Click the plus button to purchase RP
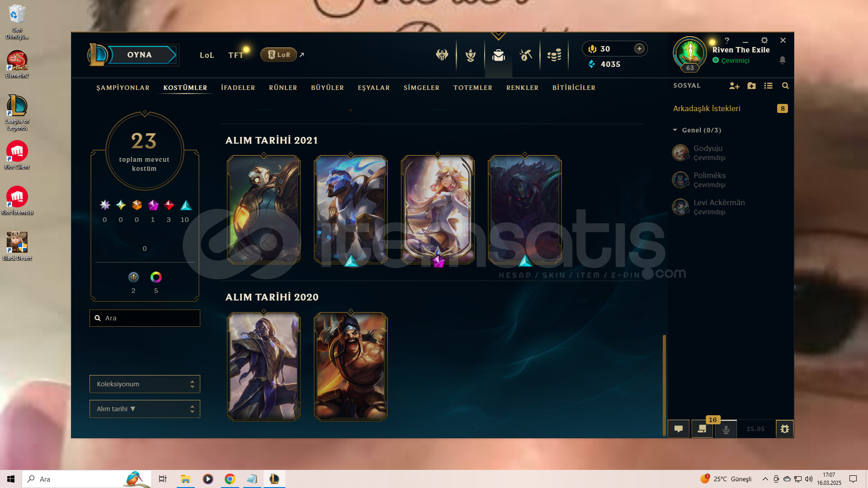The image size is (868, 488). [639, 49]
